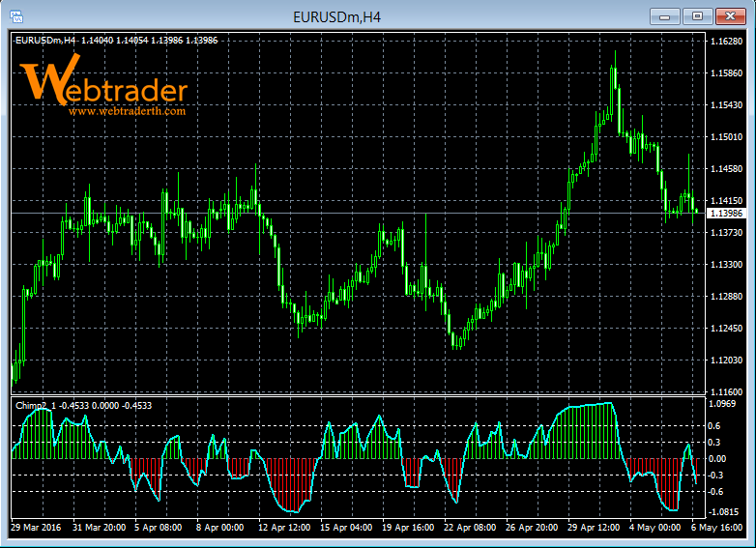Click the 1.14580 price scale value

click(x=727, y=169)
